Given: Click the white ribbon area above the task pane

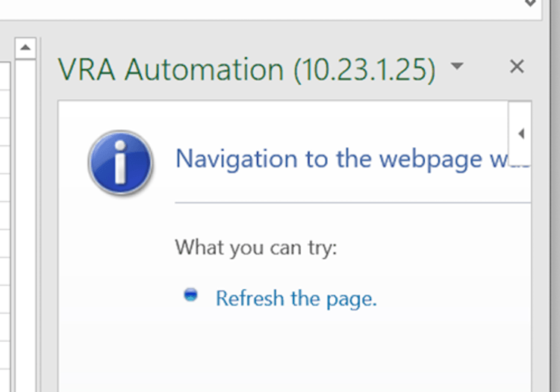Looking at the screenshot, I should pyautogui.click(x=261, y=9).
